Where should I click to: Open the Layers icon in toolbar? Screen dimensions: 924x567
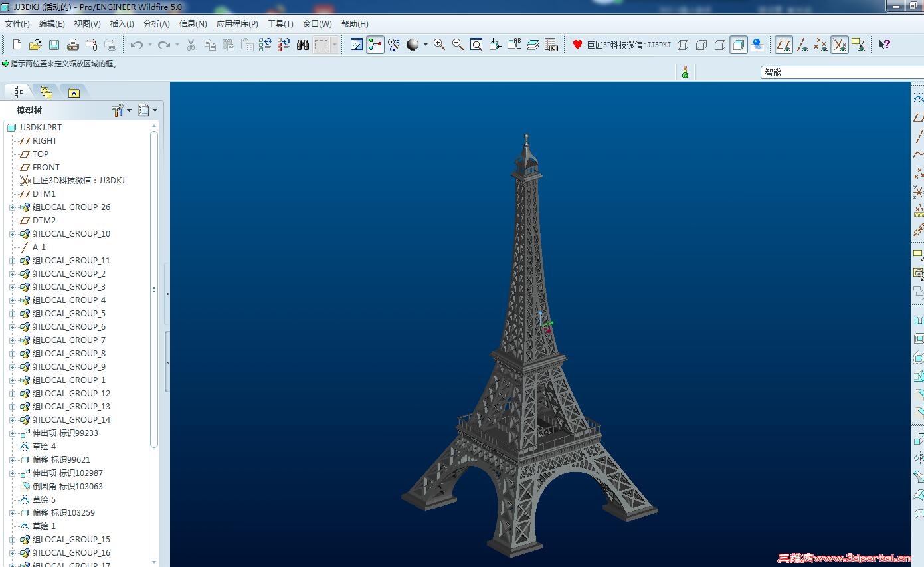point(533,45)
